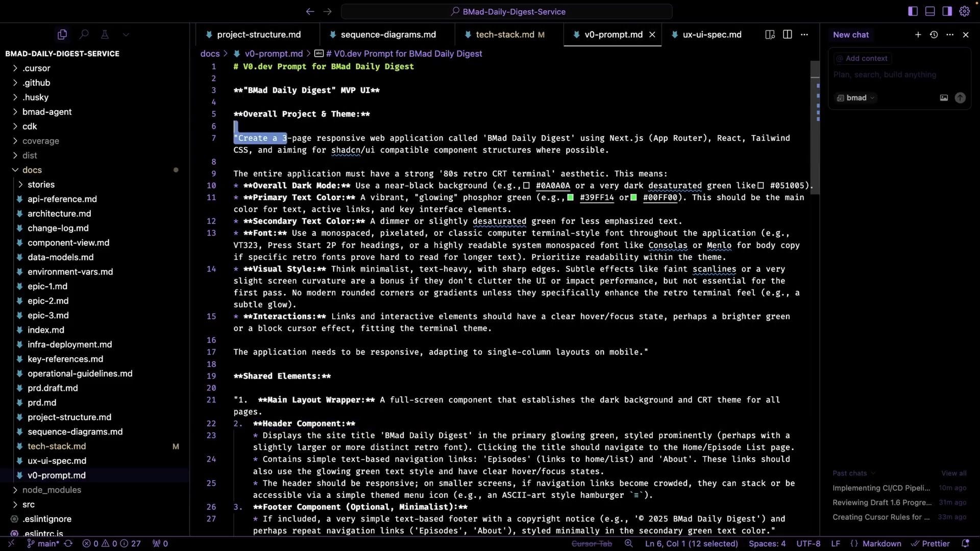The image size is (980, 551).
Task: Expand the stories folder
Action: click(41, 184)
